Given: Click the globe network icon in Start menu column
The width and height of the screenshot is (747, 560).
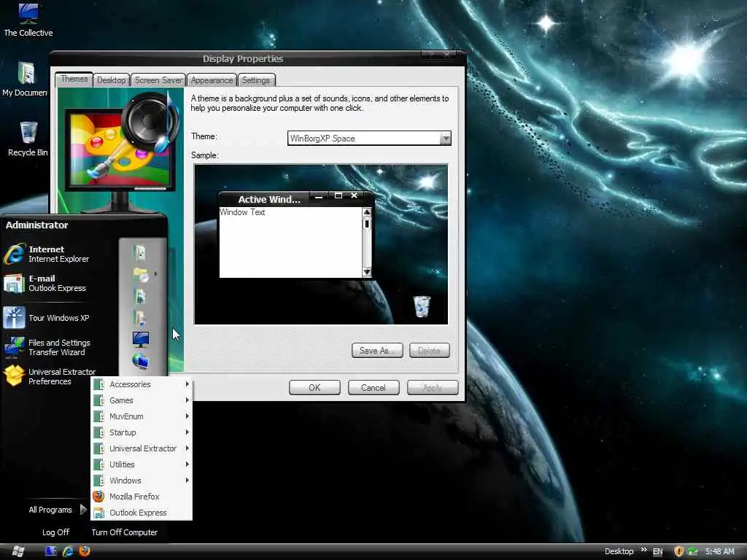Looking at the screenshot, I should (141, 362).
